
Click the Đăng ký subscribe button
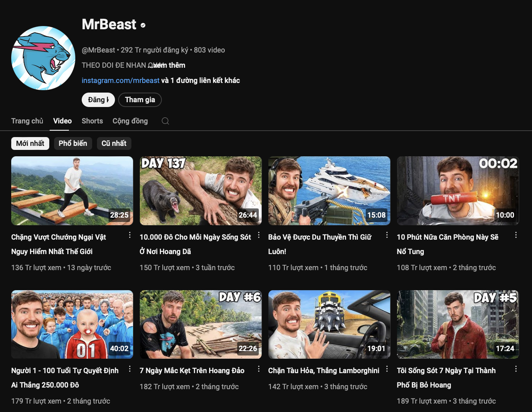(x=98, y=100)
